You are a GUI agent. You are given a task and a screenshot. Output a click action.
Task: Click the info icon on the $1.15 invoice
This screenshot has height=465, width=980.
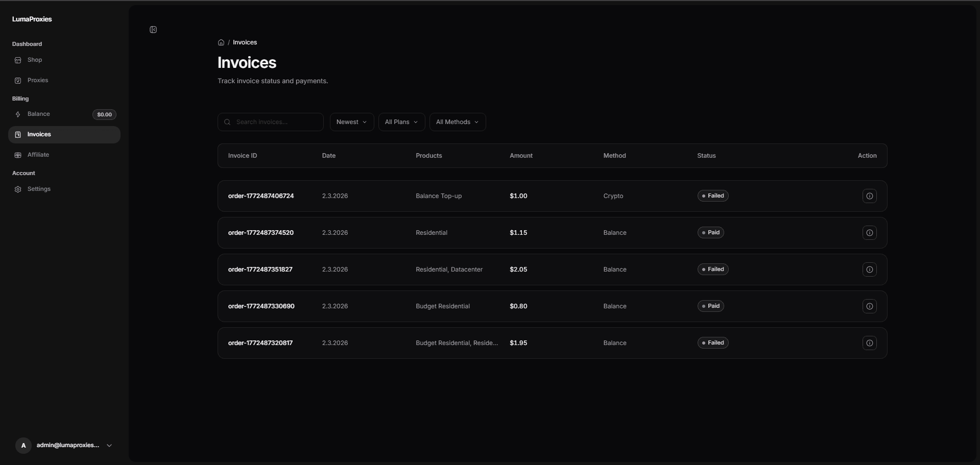tap(869, 233)
